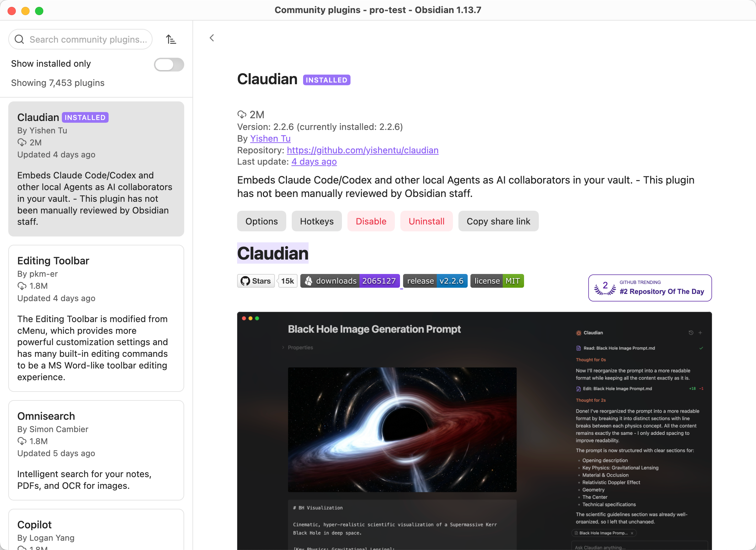756x550 pixels.
Task: Click 'Version: 2.2.6 (currently installed: 2.2.6)' text
Action: pos(320,127)
